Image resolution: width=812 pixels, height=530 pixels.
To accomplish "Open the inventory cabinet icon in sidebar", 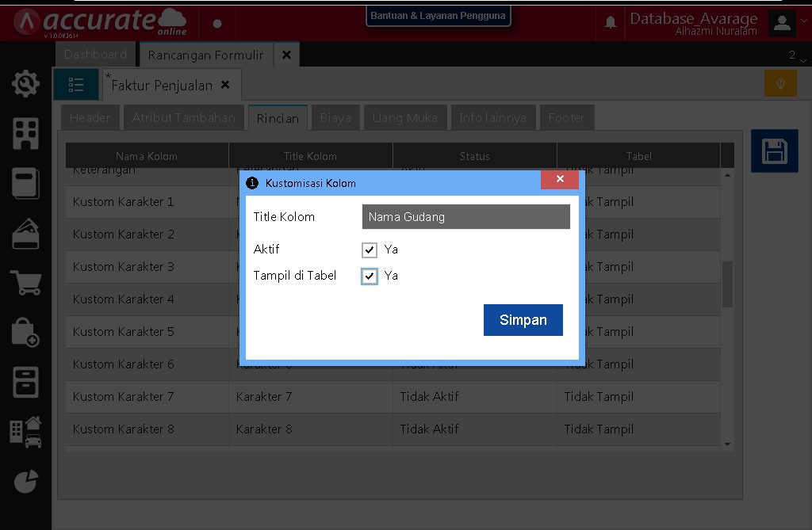I will [26, 382].
